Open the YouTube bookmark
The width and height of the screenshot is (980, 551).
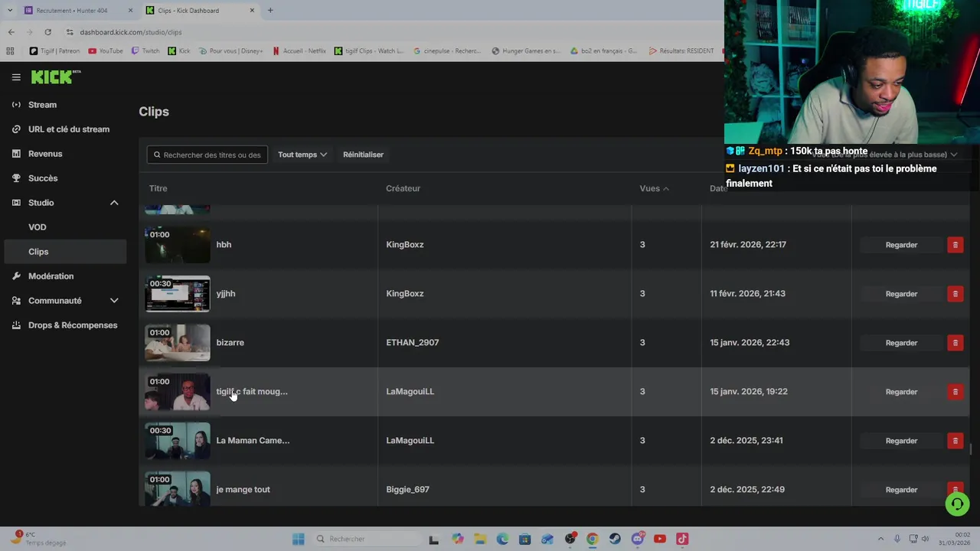click(x=106, y=51)
